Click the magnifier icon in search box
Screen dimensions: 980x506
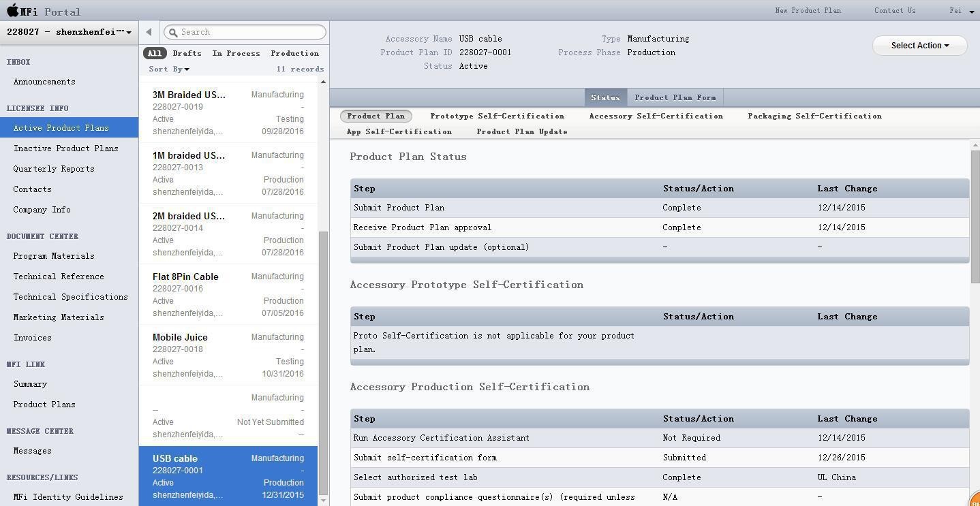pyautogui.click(x=173, y=32)
